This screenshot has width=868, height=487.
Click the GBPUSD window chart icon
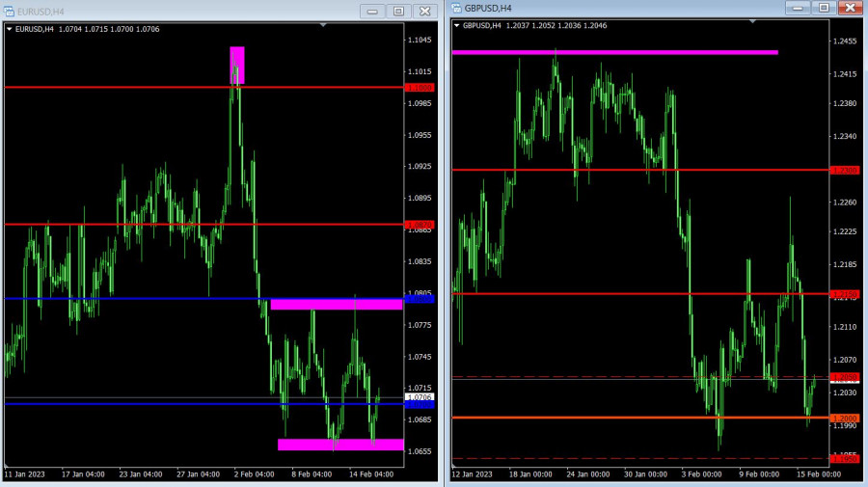click(x=457, y=9)
